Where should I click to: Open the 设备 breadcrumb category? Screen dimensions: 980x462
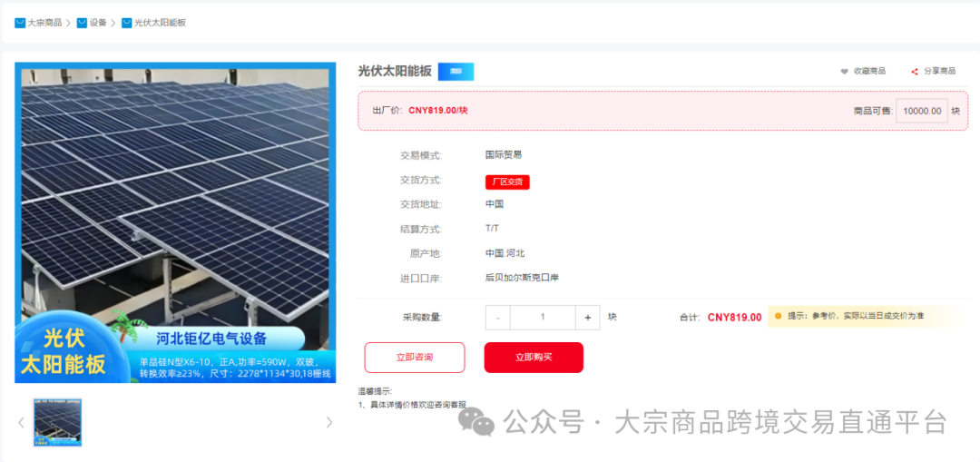tap(98, 23)
